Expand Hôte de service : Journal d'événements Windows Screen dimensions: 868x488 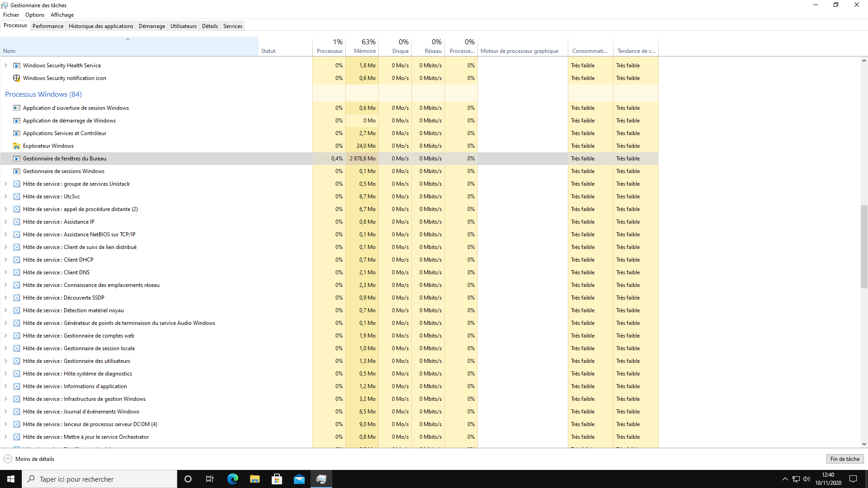[x=6, y=412]
